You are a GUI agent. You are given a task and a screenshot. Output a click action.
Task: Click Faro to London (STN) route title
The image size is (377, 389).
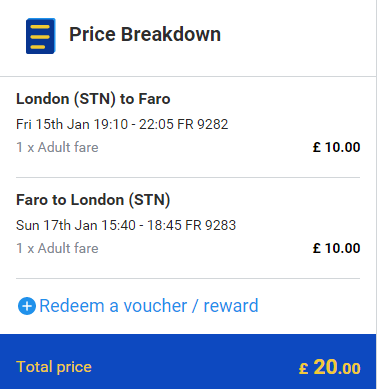tap(93, 200)
